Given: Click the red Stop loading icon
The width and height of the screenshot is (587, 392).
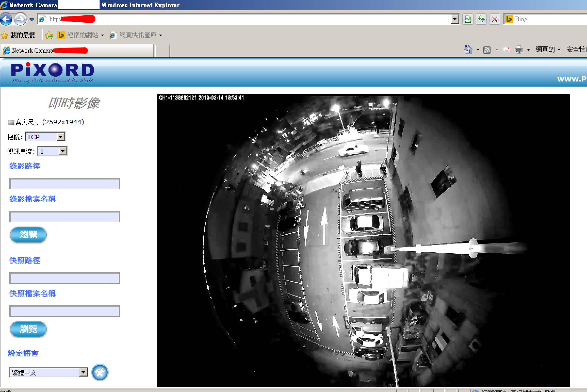Looking at the screenshot, I should coord(495,19).
